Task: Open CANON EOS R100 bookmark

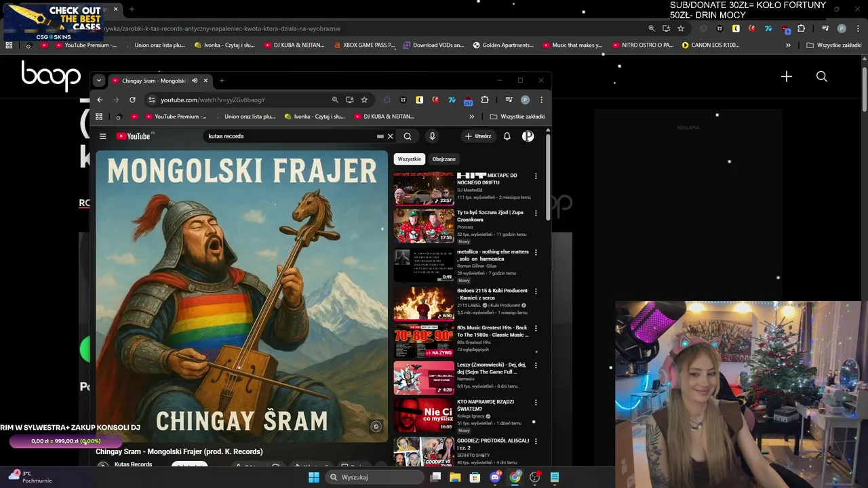Action: click(711, 45)
